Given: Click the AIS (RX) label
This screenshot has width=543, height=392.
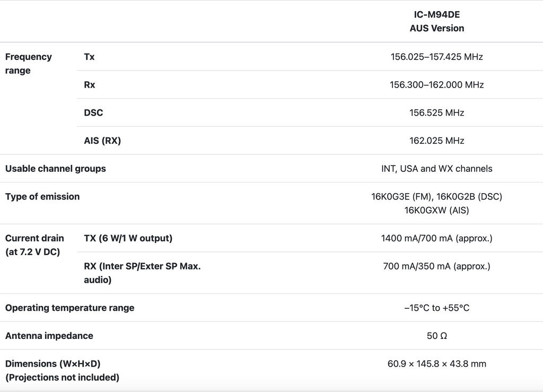Looking at the screenshot, I should (102, 141).
